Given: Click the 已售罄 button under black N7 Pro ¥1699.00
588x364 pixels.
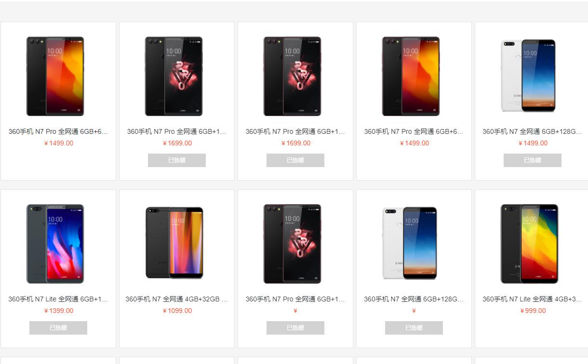Looking at the screenshot, I should click(x=177, y=160).
